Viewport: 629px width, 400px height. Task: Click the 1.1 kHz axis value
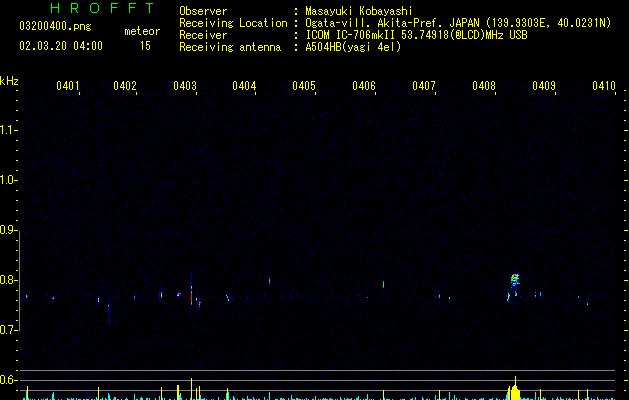pyautogui.click(x=8, y=130)
